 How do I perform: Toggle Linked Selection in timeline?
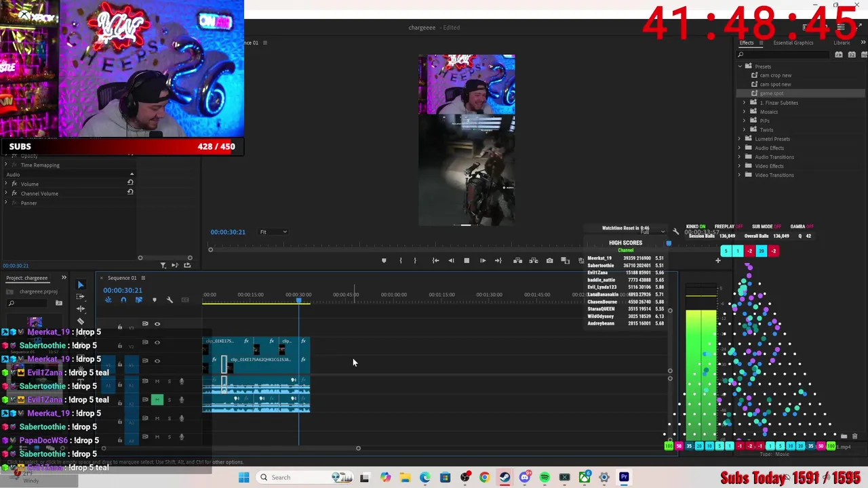tap(139, 300)
